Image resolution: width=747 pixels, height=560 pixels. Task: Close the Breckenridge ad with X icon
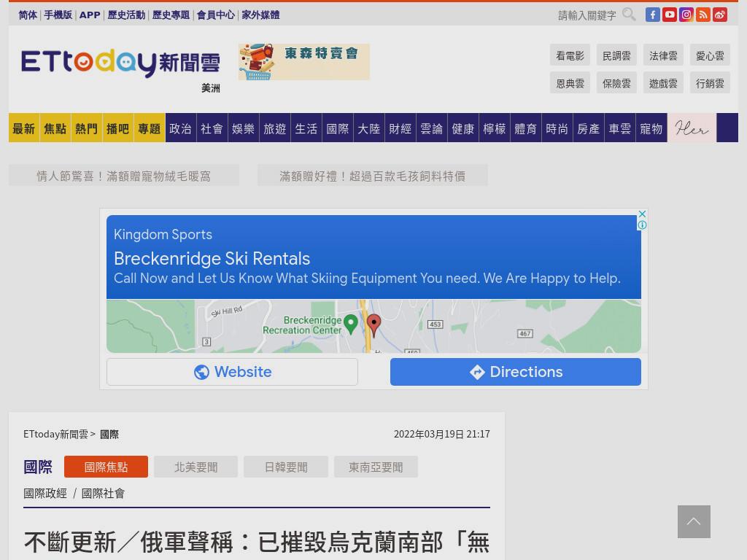pyautogui.click(x=642, y=214)
